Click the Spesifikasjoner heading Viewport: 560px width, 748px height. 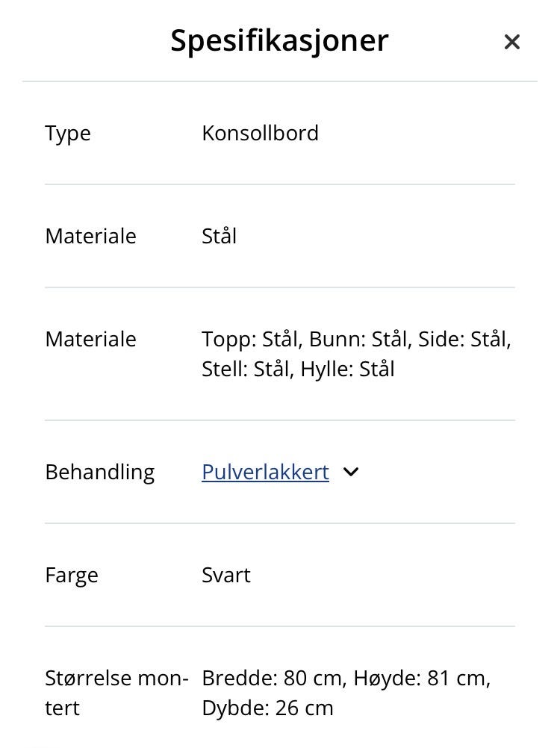(x=279, y=40)
